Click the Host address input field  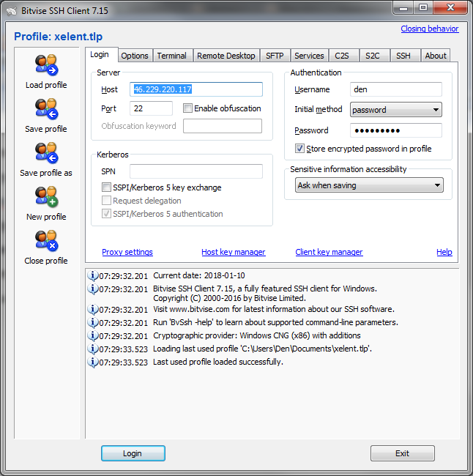[196, 89]
